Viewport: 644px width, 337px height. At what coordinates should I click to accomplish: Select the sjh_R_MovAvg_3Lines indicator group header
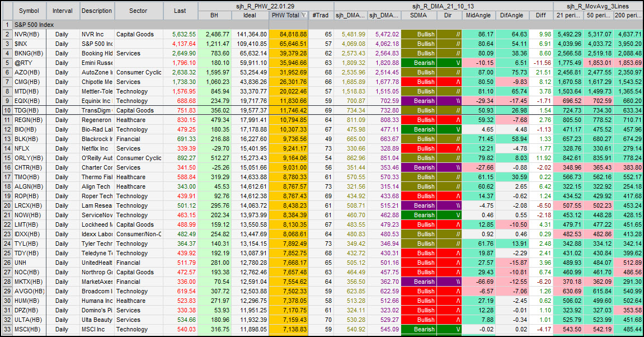tap(598, 6)
